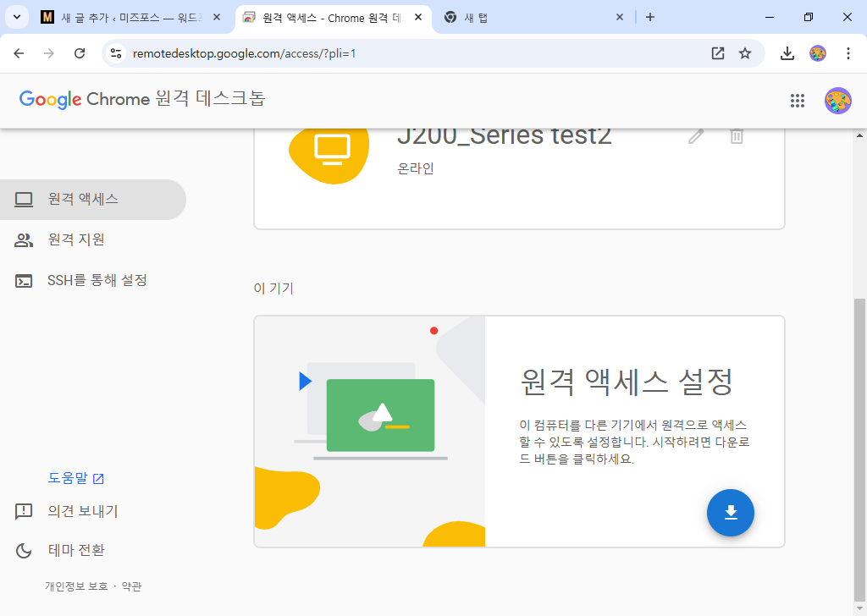Close the 새 탭 tab
The height and width of the screenshot is (616, 867).
tap(619, 18)
